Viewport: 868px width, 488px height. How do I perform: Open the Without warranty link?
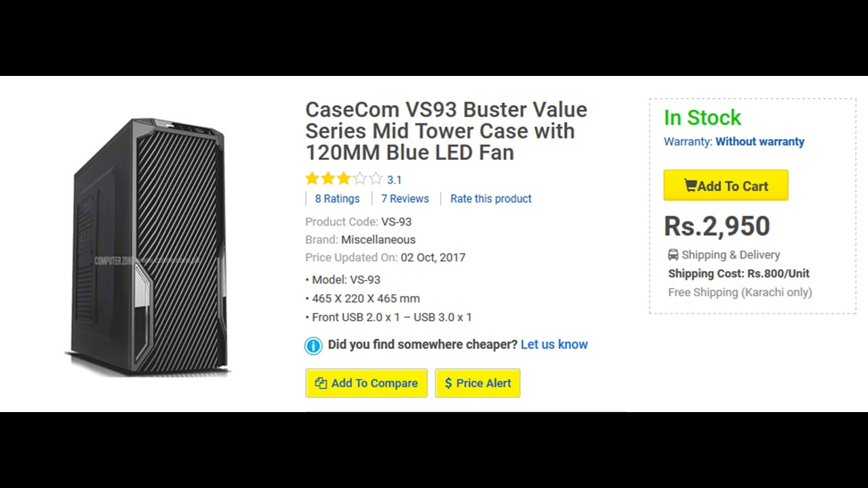click(x=759, y=142)
